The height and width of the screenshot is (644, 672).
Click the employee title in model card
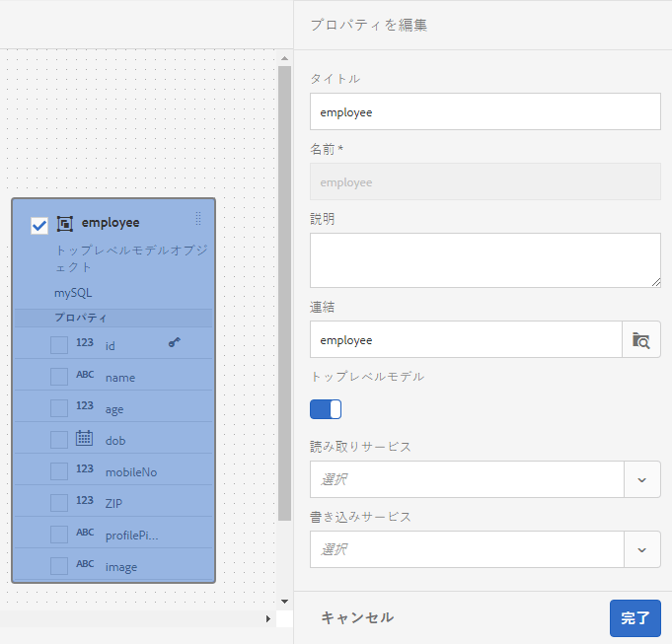pyautogui.click(x=111, y=223)
